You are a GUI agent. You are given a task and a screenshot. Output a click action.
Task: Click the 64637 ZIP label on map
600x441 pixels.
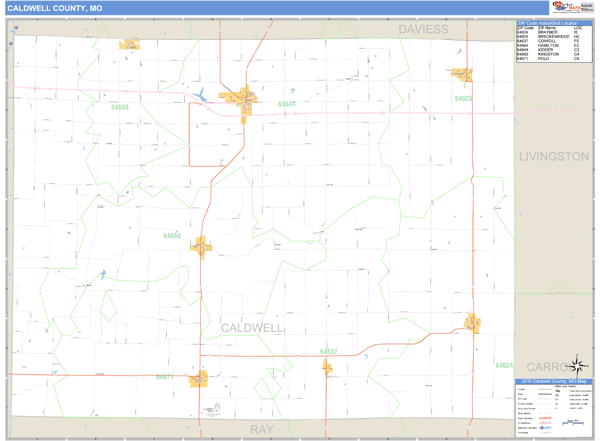click(328, 351)
